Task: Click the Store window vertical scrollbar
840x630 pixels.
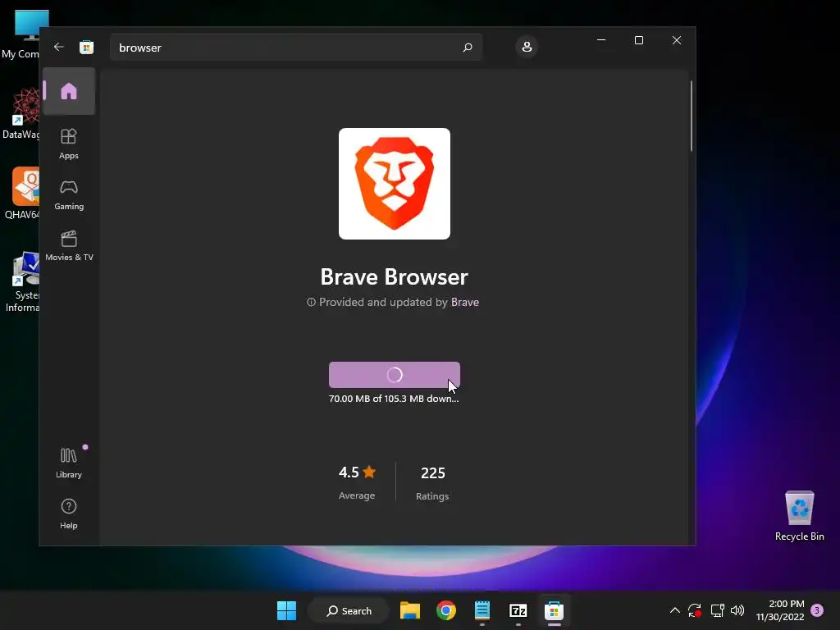Action: tap(691, 116)
